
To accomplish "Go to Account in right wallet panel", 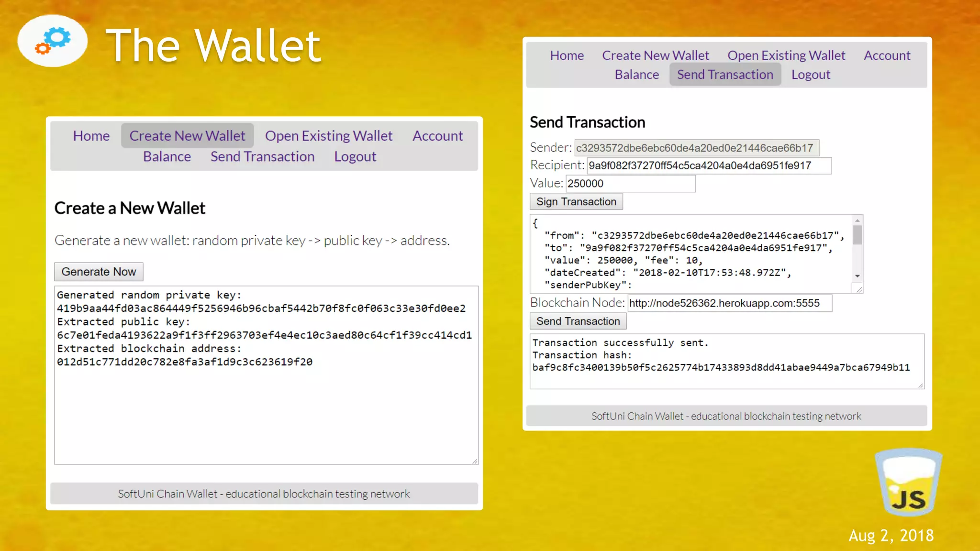I will pos(887,55).
